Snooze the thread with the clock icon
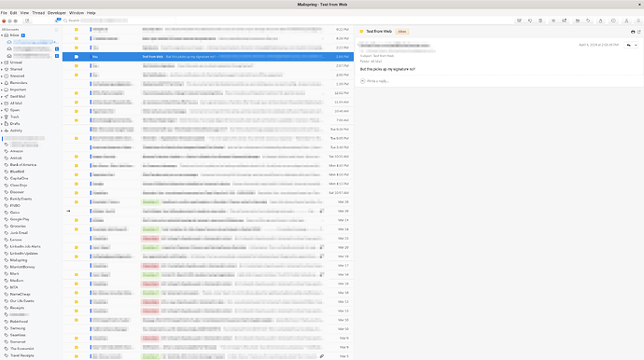The image size is (644, 360). point(613,21)
